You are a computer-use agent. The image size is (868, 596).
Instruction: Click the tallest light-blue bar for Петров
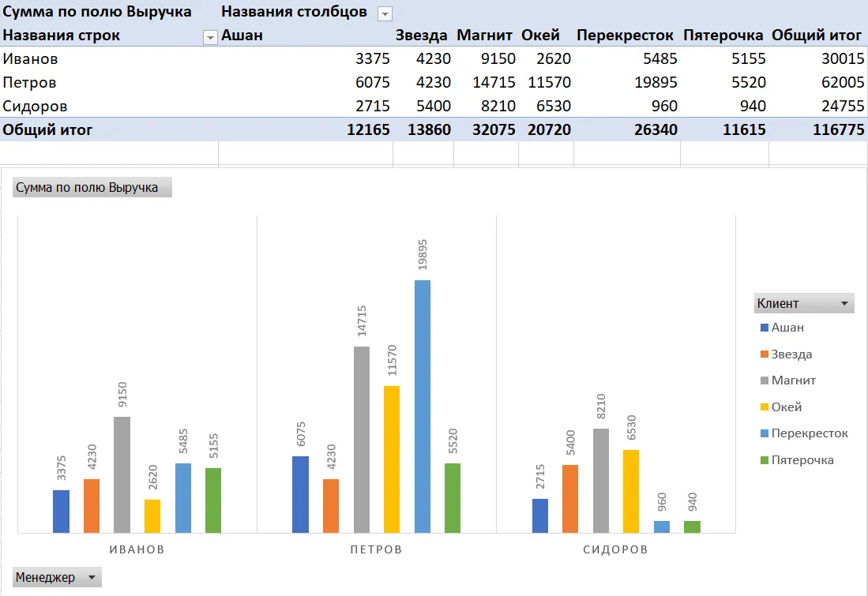[x=423, y=407]
